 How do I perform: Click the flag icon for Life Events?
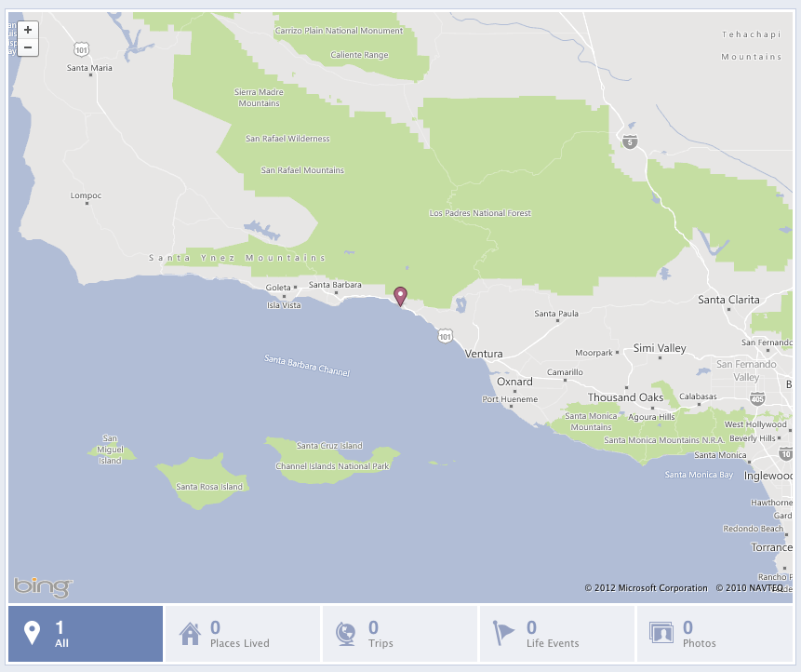point(503,634)
